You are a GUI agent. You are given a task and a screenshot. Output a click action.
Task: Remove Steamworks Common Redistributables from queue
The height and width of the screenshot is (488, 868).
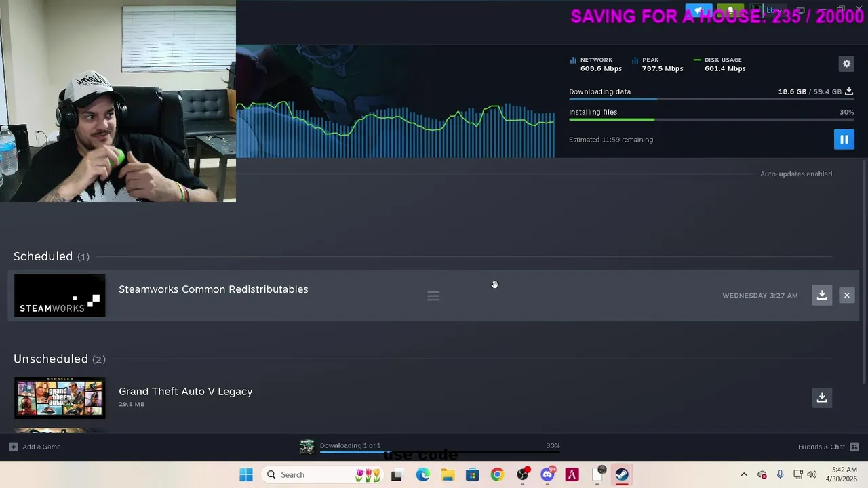[x=846, y=296]
